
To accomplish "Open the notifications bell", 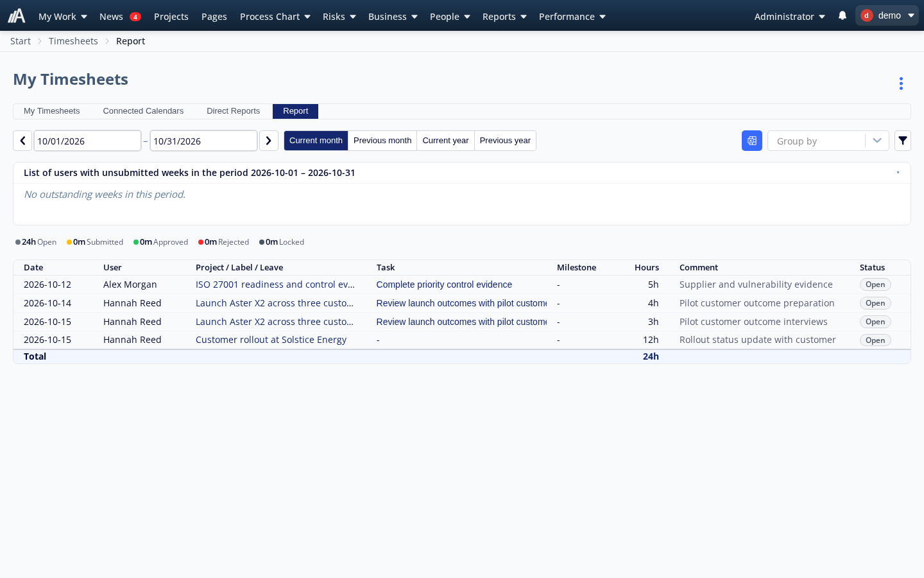I will click(x=843, y=15).
